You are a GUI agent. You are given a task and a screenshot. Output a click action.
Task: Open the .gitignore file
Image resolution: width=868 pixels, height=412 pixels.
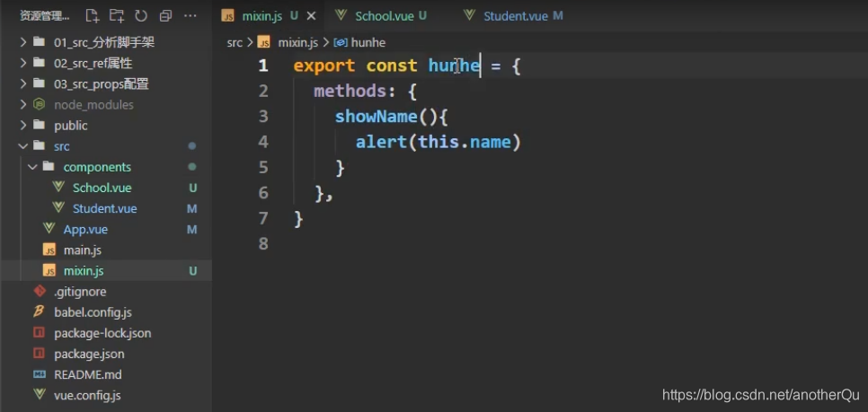coord(80,292)
